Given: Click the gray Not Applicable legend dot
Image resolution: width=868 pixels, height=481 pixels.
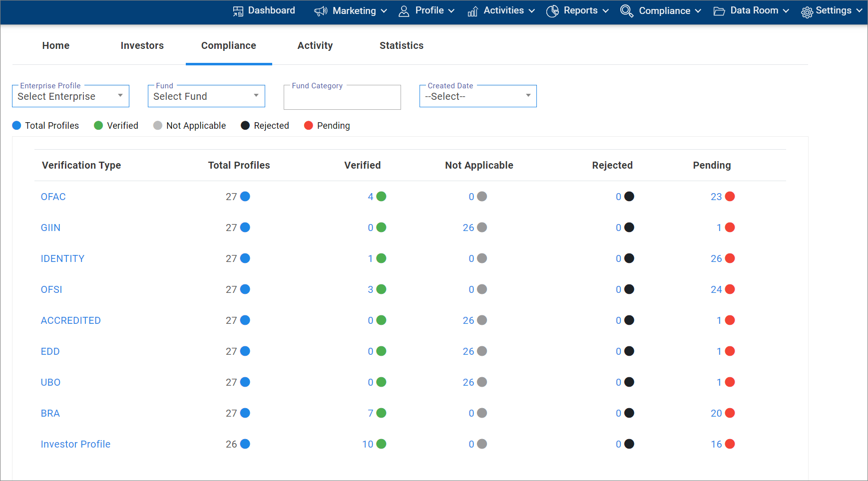Looking at the screenshot, I should pyautogui.click(x=158, y=125).
